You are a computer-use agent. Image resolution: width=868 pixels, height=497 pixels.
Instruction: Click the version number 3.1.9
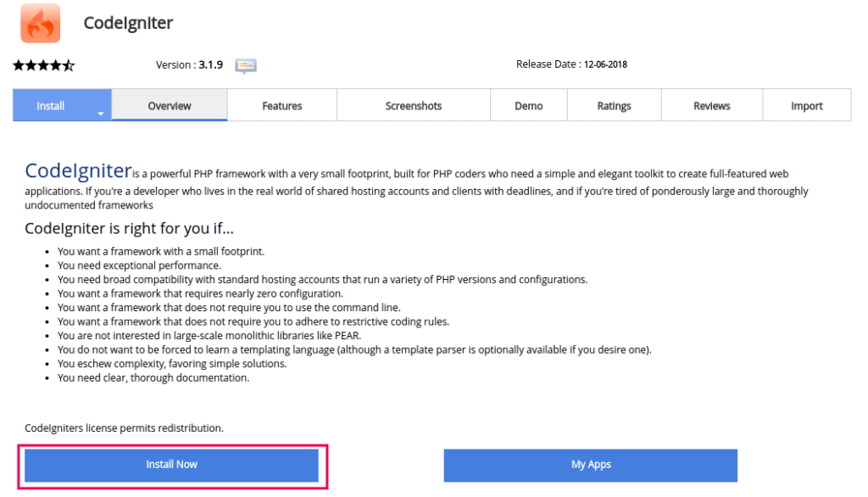pyautogui.click(x=211, y=64)
